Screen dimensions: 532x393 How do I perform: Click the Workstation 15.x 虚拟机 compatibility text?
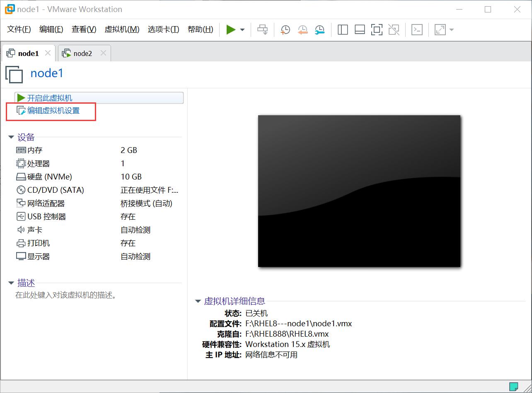point(288,344)
